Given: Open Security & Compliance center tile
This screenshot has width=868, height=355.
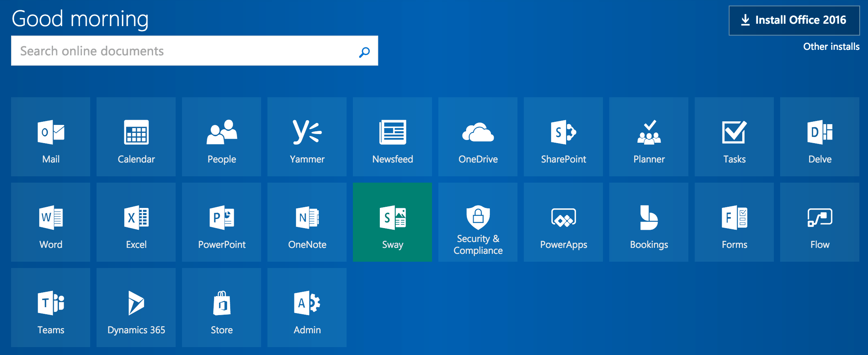Looking at the screenshot, I should coord(478,222).
